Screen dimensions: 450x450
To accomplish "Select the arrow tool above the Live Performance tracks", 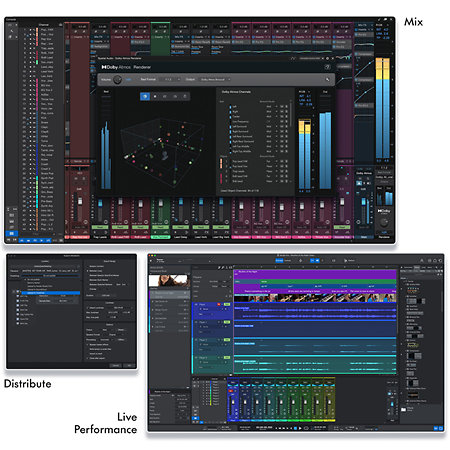I will tap(219, 267).
